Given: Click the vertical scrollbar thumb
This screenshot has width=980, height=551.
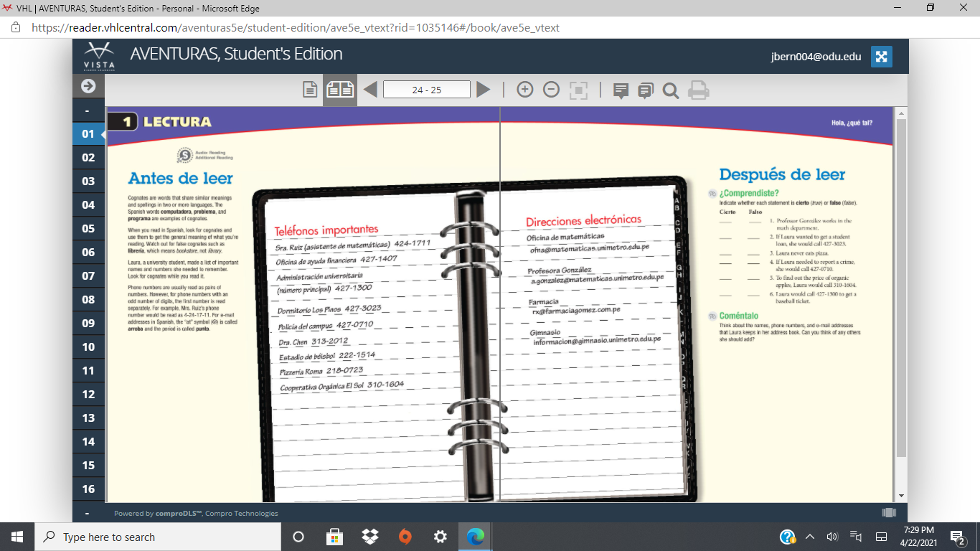Looking at the screenshot, I should (902, 287).
